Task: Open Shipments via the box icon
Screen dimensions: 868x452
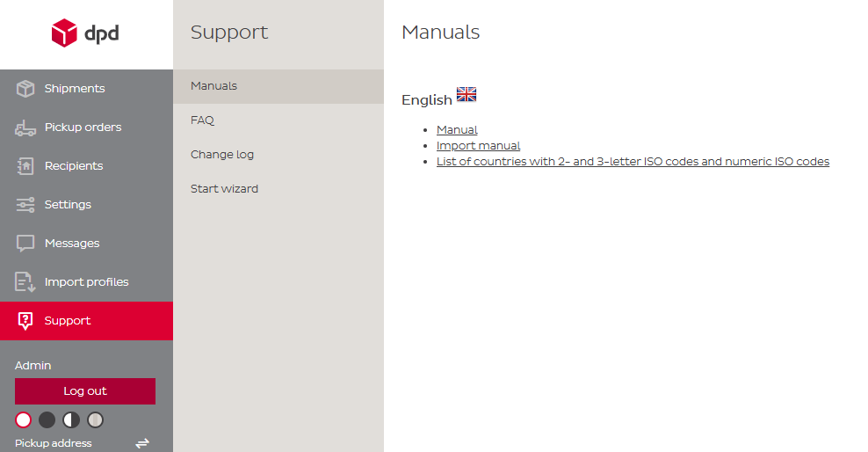Action: click(x=25, y=89)
